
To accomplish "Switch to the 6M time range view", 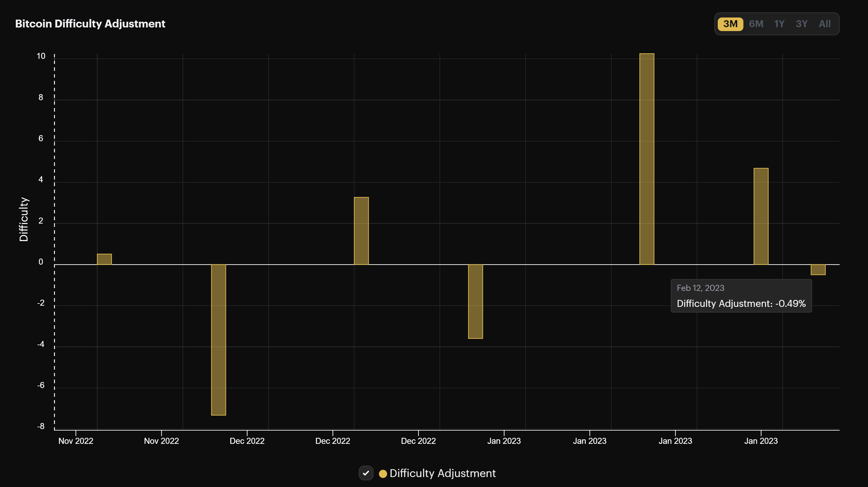I will point(756,24).
